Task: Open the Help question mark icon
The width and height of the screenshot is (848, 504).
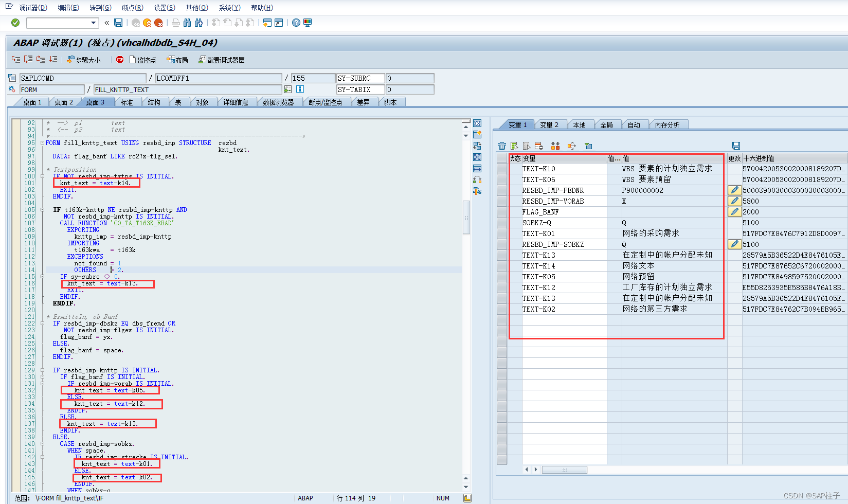Action: tap(296, 23)
